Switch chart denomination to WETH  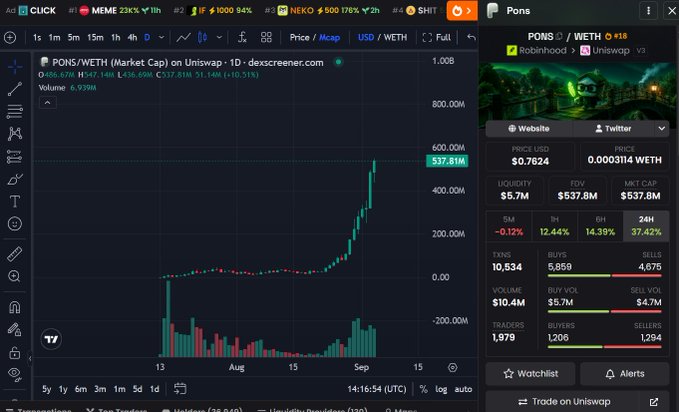point(395,38)
